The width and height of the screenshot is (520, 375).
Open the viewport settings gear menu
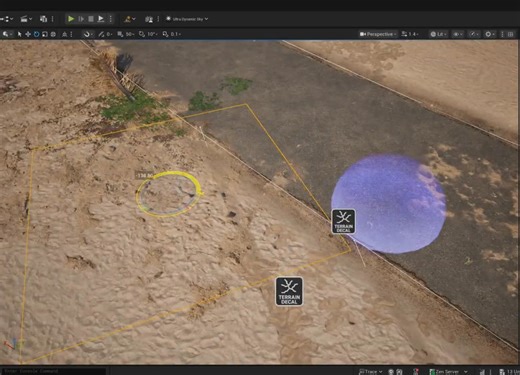point(489,34)
